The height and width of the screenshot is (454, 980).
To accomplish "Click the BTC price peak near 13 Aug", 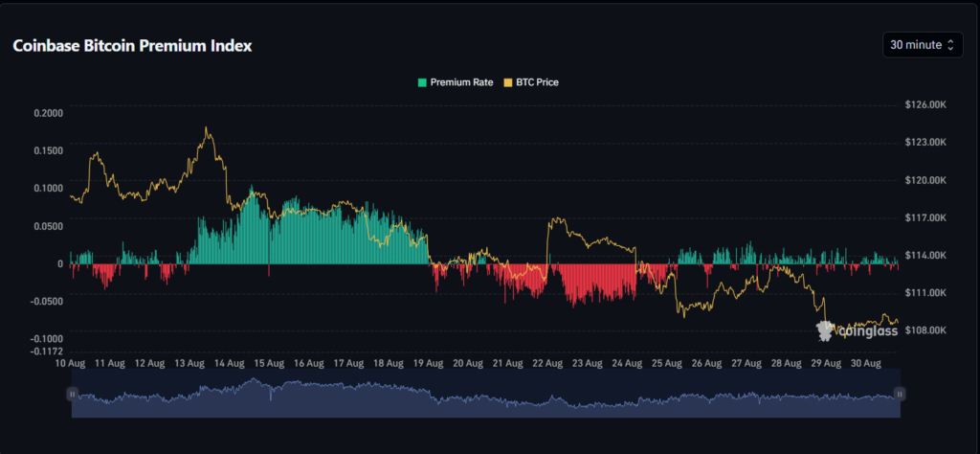I will (207, 128).
